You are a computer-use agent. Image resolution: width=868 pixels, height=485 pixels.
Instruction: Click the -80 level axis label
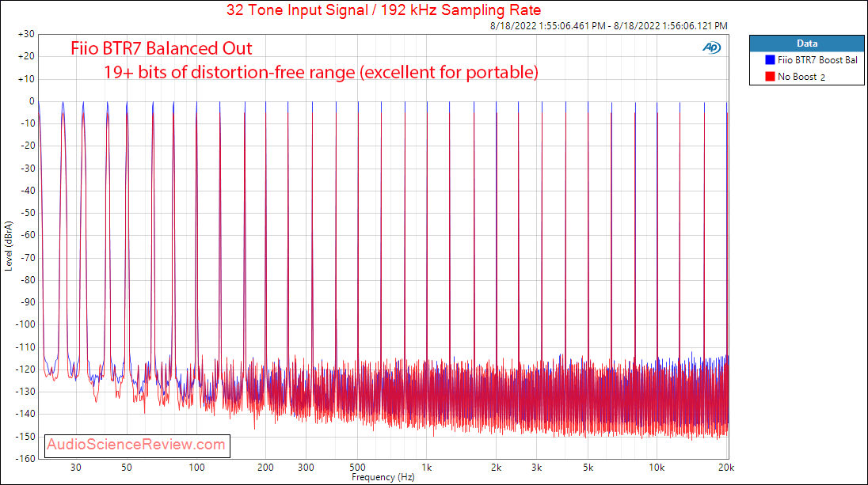click(x=27, y=280)
